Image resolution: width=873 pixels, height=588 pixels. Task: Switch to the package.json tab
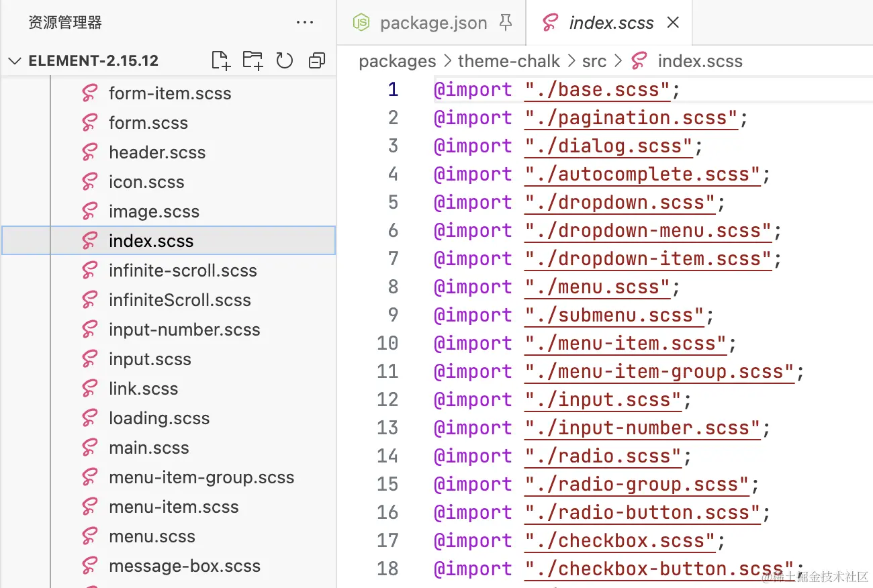[x=433, y=23]
